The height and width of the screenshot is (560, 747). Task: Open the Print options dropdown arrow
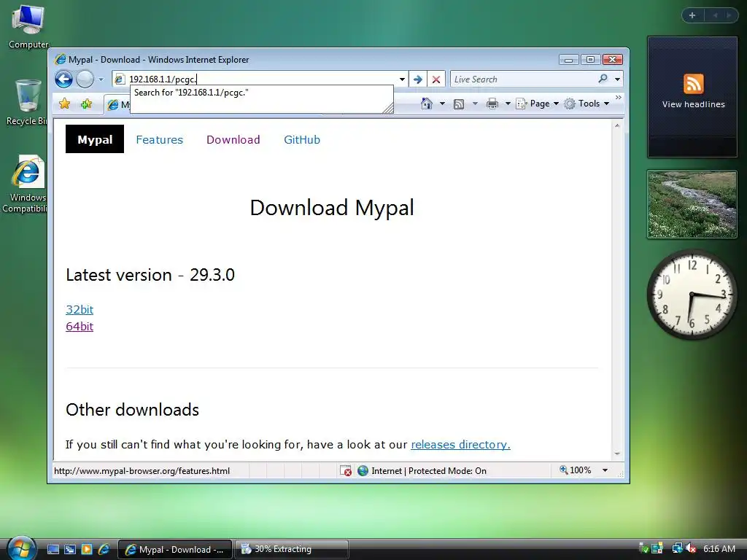tap(508, 104)
